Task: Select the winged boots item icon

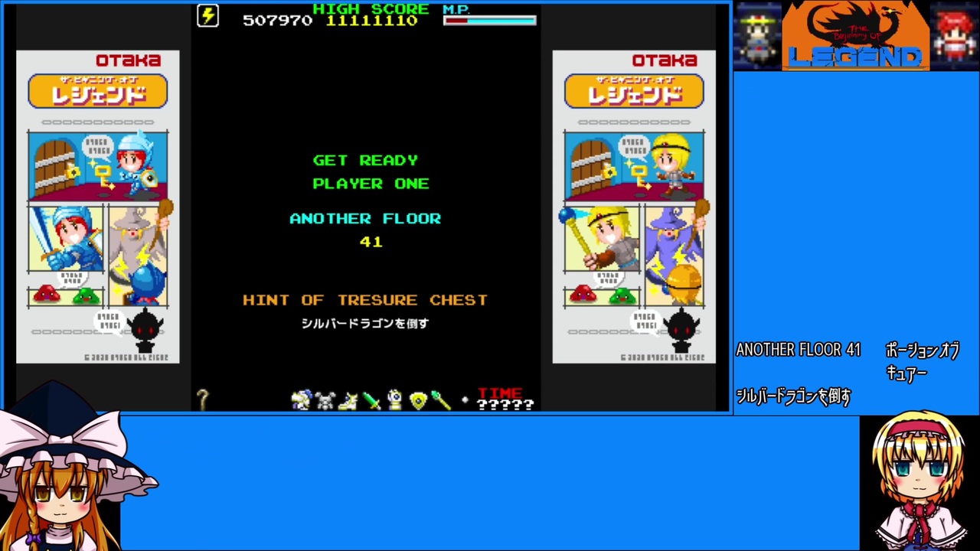Action: [x=348, y=399]
